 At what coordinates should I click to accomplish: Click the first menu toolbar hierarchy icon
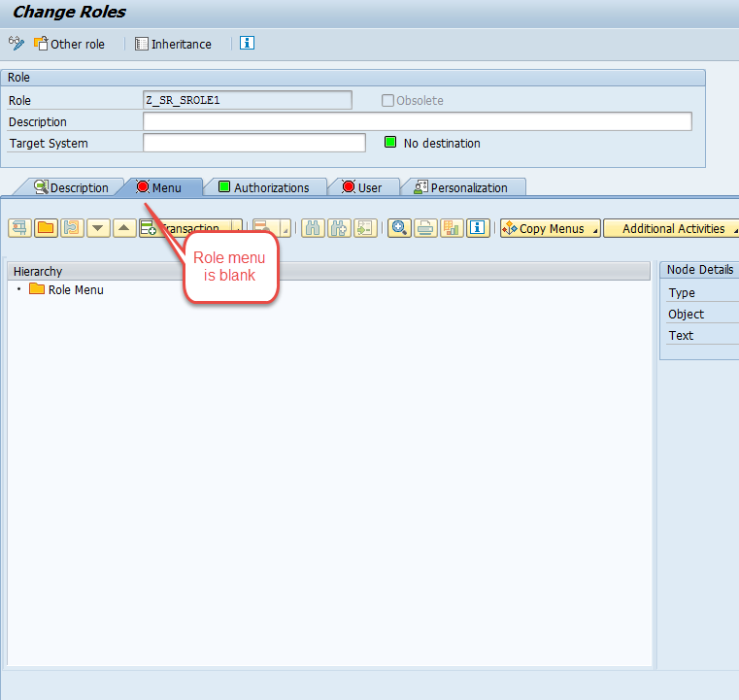[19, 228]
